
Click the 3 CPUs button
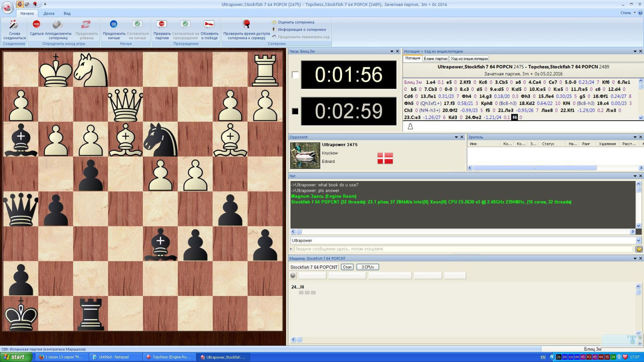(x=367, y=267)
